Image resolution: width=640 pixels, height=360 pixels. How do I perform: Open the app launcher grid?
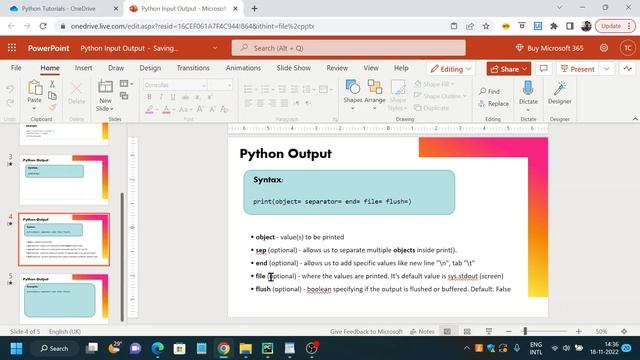tap(12, 48)
